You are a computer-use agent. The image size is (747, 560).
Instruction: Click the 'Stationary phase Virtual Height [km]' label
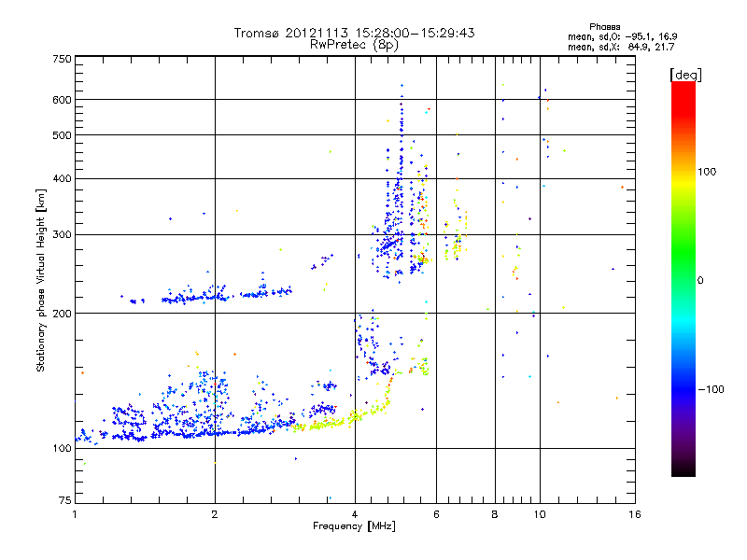[41, 281]
